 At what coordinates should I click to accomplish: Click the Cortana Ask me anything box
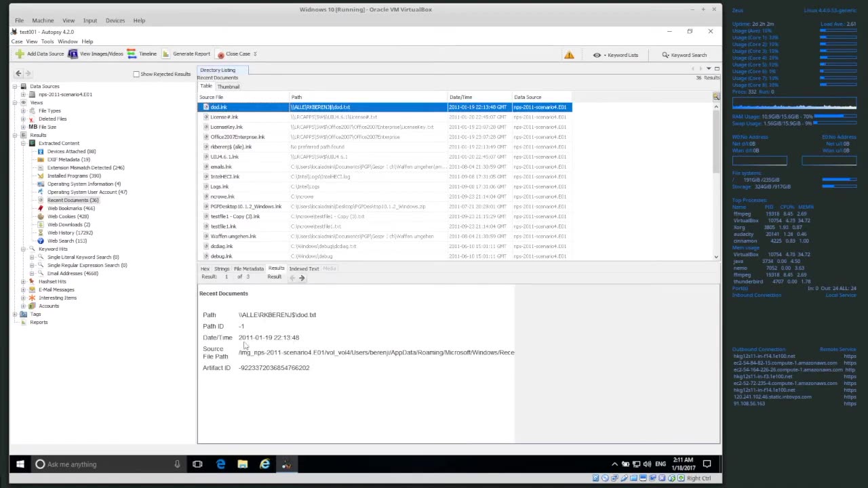108,464
